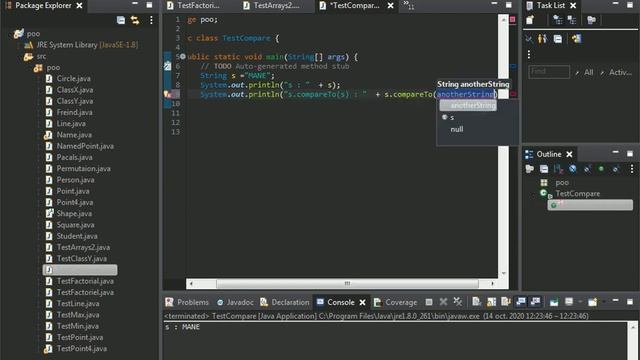640x360 pixels.
Task: Click Terminate square icon in Console
Action: click(429, 302)
